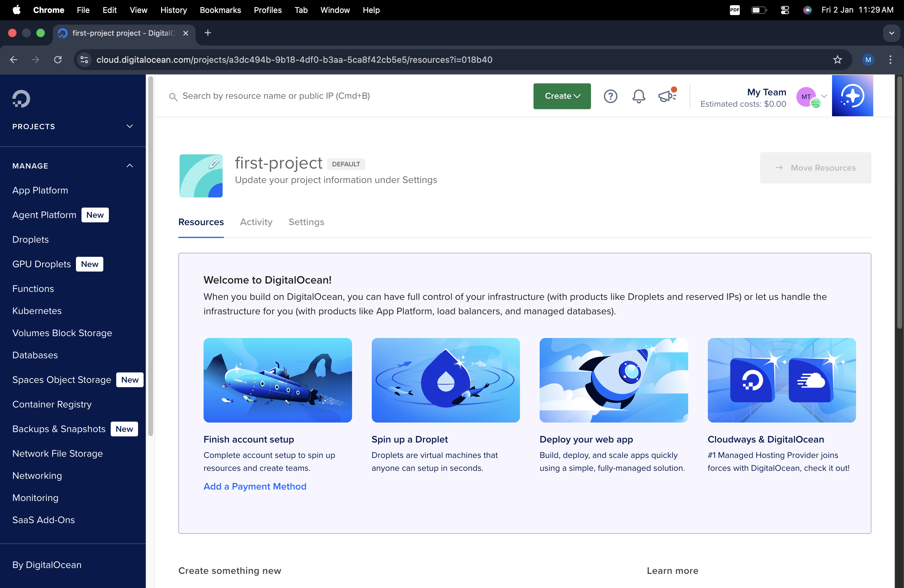The image size is (904, 588).
Task: Click Add a Payment Method link
Action: 255,486
